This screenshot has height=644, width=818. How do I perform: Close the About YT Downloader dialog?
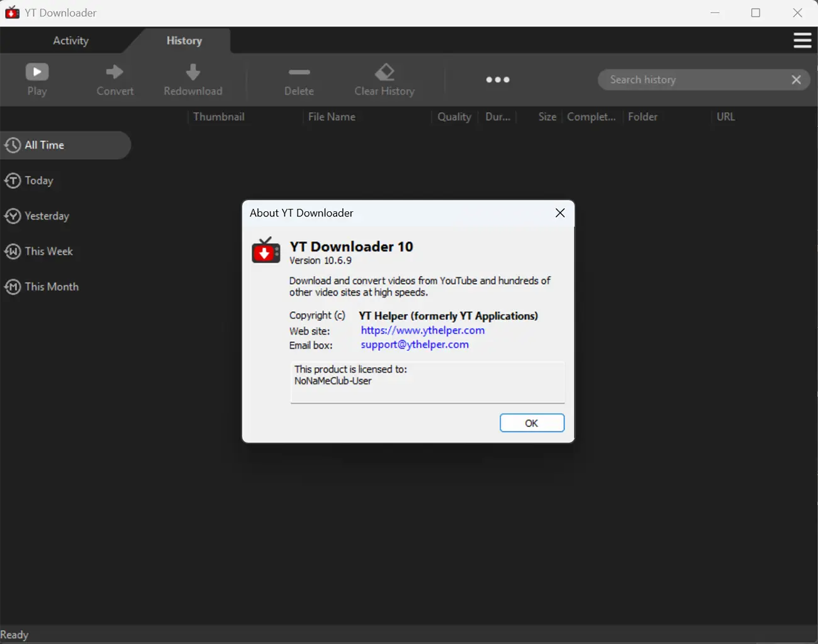[x=560, y=213]
